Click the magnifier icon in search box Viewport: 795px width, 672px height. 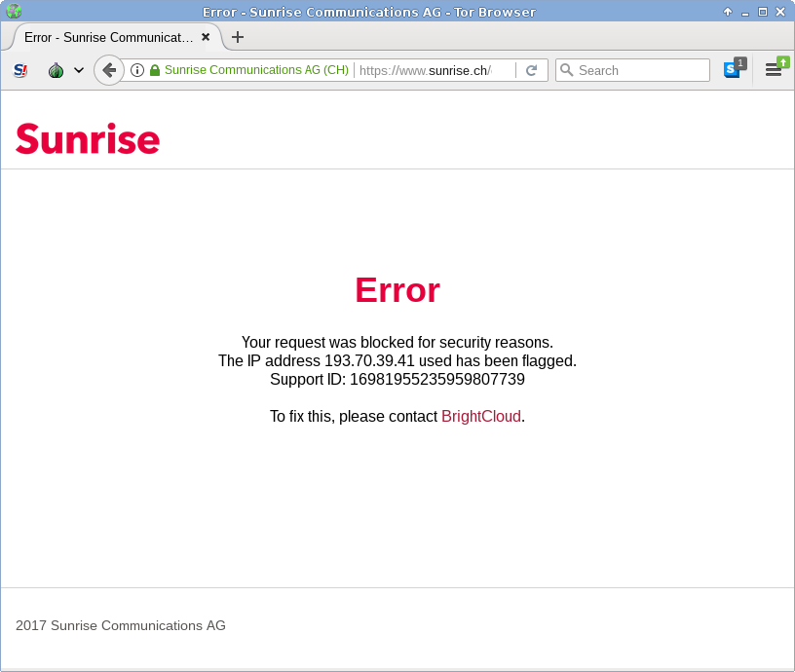[566, 70]
